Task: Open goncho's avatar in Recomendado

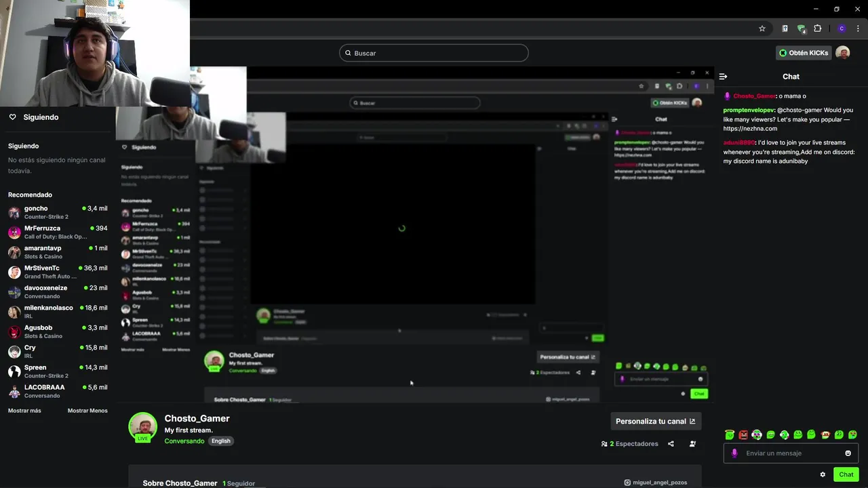Action: pyautogui.click(x=14, y=213)
